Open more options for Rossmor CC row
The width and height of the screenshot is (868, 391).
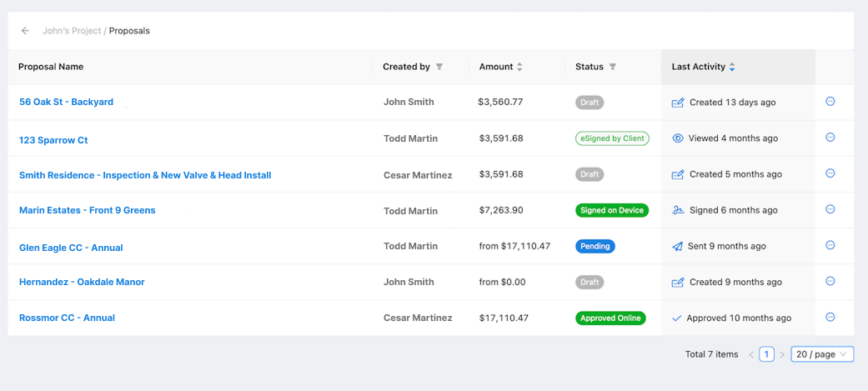coord(830,317)
